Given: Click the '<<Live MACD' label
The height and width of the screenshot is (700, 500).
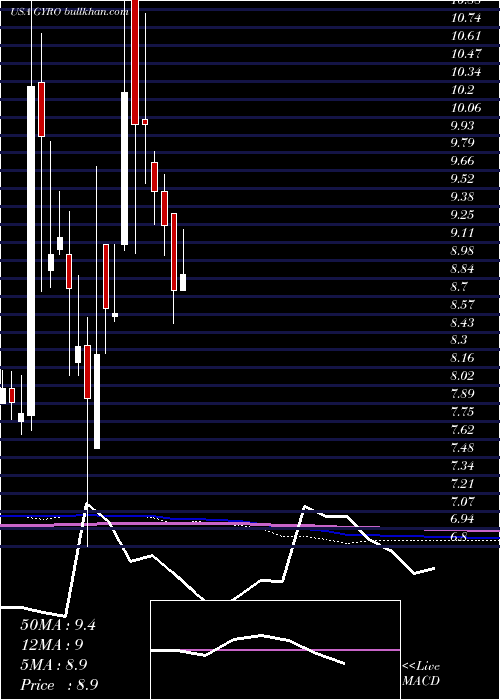Looking at the screenshot, I should click(421, 673).
